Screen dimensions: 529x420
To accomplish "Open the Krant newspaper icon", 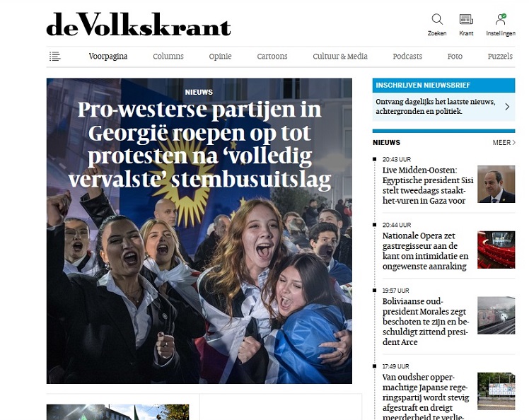I will [x=466, y=19].
